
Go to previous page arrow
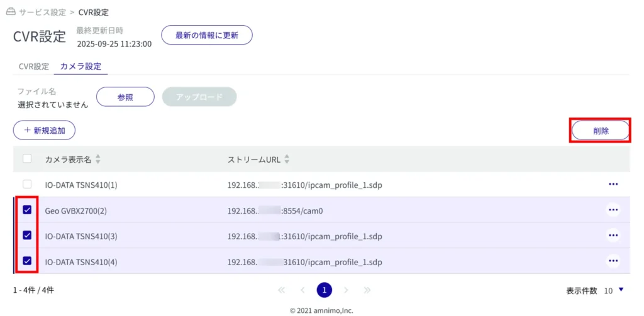point(303,290)
